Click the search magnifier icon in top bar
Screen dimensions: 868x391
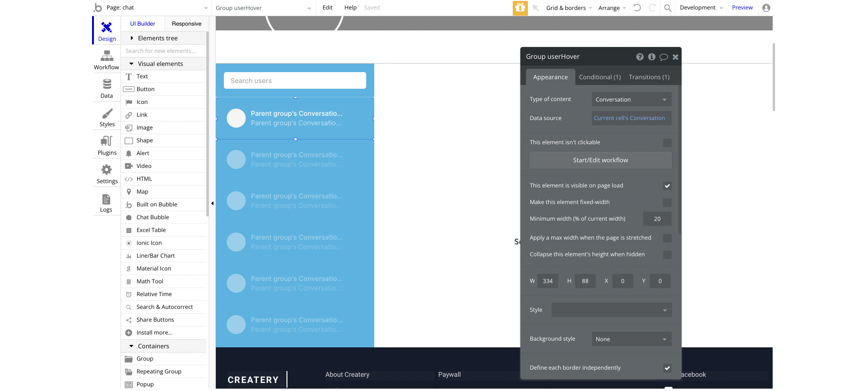(668, 8)
